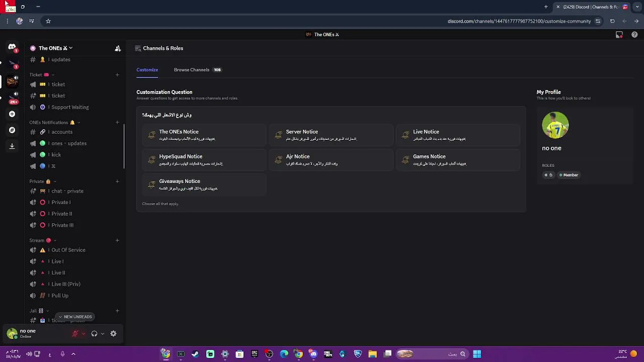Create channel in Jail category plus icon
This screenshot has height=362, width=644.
[x=117, y=311]
